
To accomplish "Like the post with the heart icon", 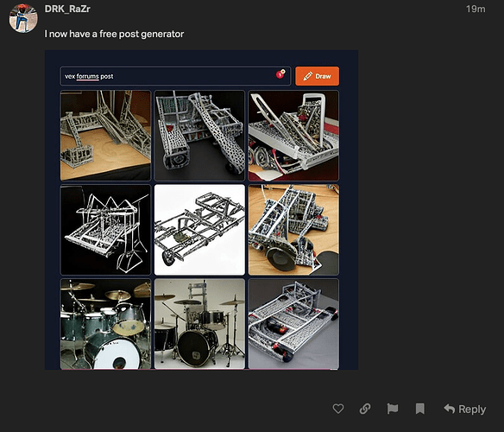I will click(337, 409).
